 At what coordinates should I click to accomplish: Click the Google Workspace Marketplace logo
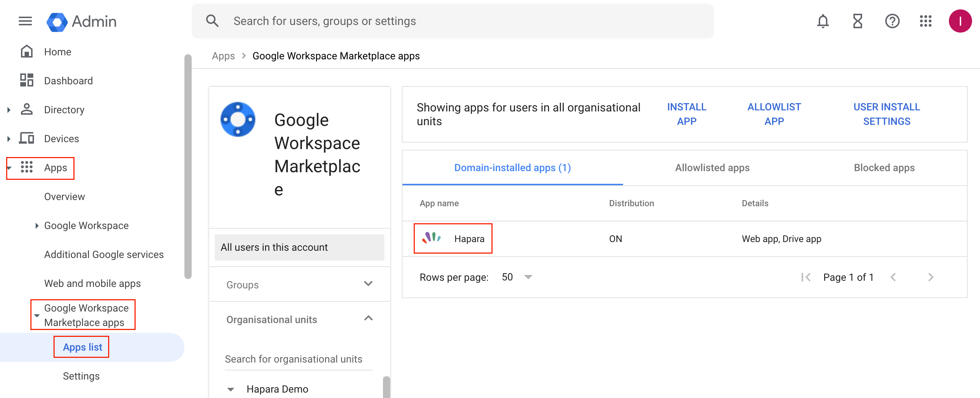(238, 119)
